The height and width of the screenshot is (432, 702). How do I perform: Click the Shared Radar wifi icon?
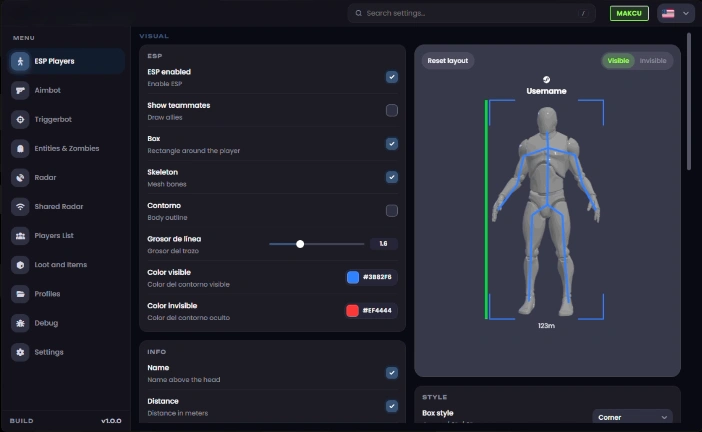(20, 207)
